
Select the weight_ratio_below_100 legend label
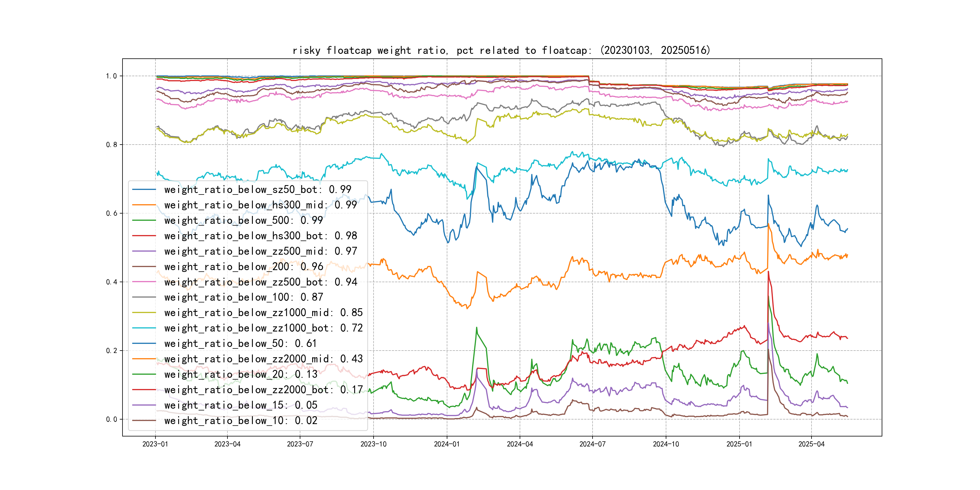tap(243, 297)
